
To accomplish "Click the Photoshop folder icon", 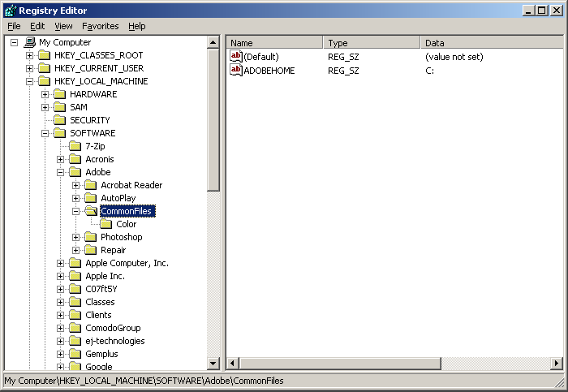I will click(91, 237).
